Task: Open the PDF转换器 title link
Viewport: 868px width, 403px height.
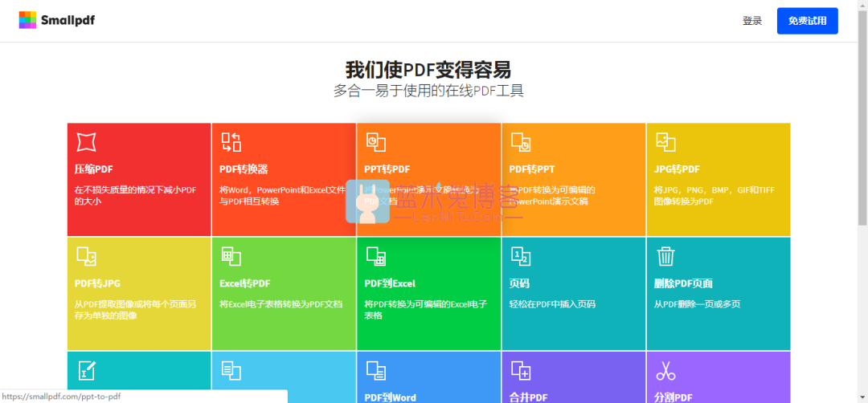Action: click(244, 169)
